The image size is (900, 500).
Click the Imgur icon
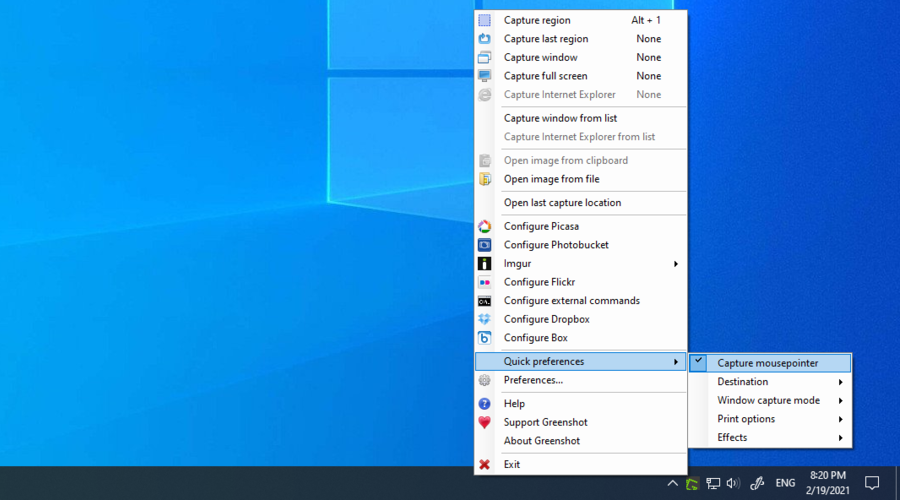(484, 263)
